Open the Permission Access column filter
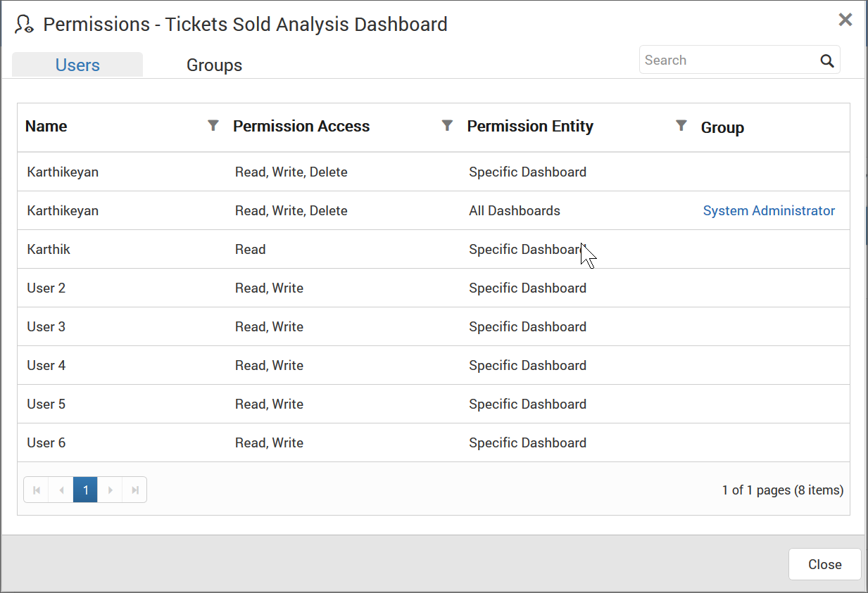This screenshot has height=593, width=868. (x=447, y=125)
